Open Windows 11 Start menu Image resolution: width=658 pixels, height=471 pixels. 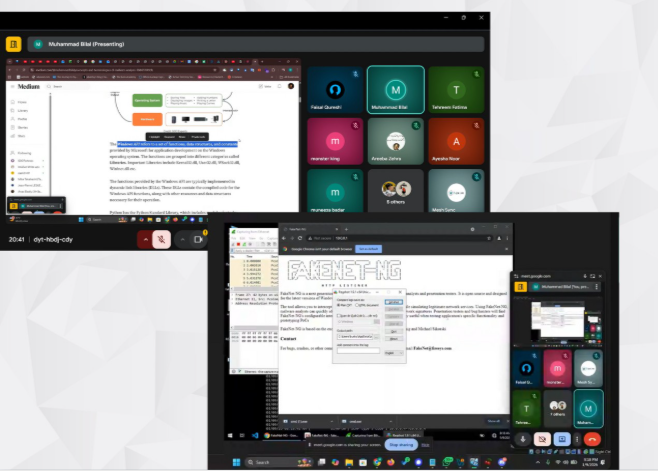tap(236, 462)
